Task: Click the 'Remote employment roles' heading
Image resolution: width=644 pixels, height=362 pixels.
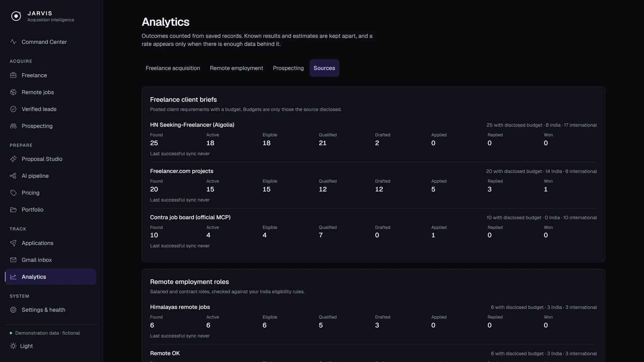Action: pos(189,282)
